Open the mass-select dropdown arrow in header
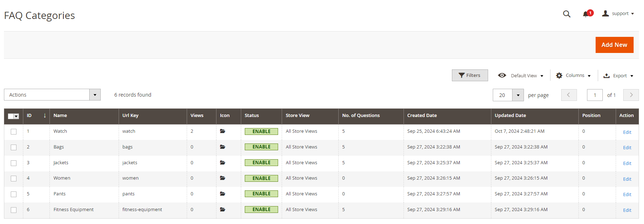644x224 pixels. [16, 116]
